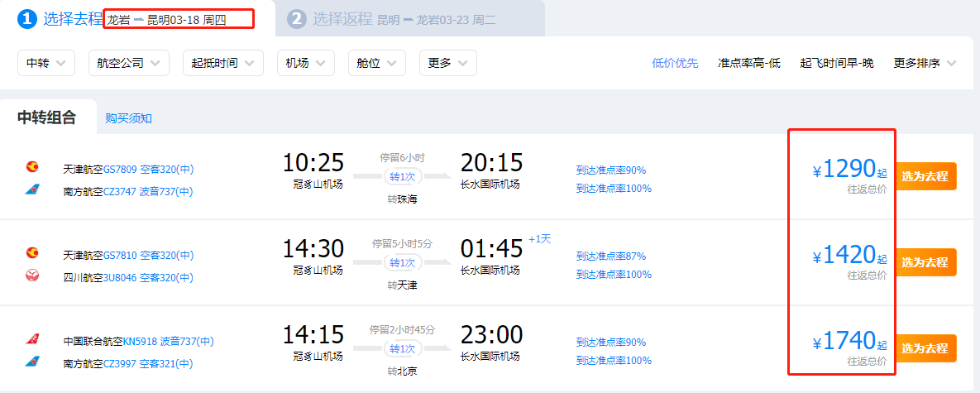Screen dimensions: 980x393
Task: Choose the ¥1740 flight as outbound
Action: [927, 348]
